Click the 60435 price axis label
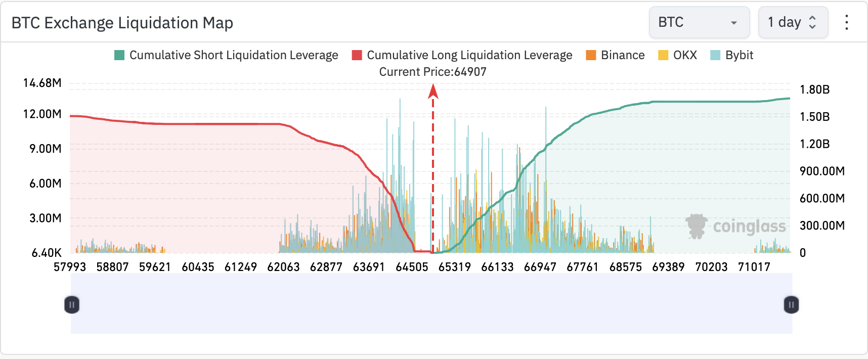Screen dimensions: 868x359 (198, 267)
